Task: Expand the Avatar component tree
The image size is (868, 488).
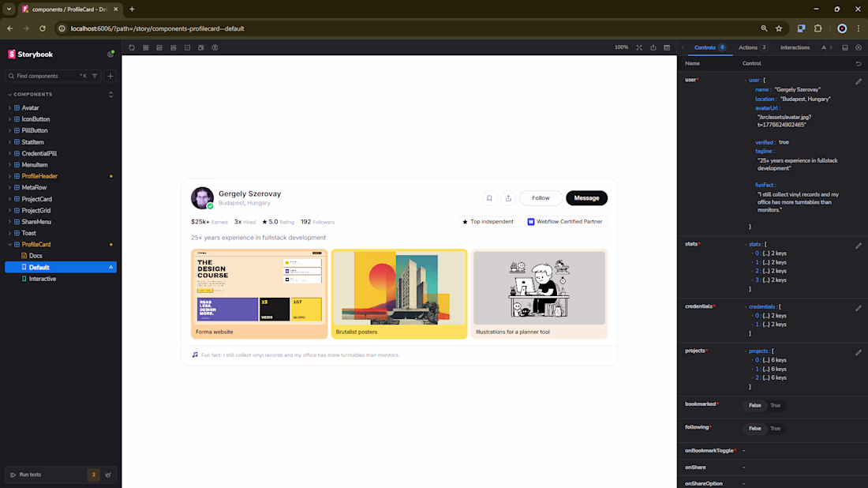Action: point(31,108)
